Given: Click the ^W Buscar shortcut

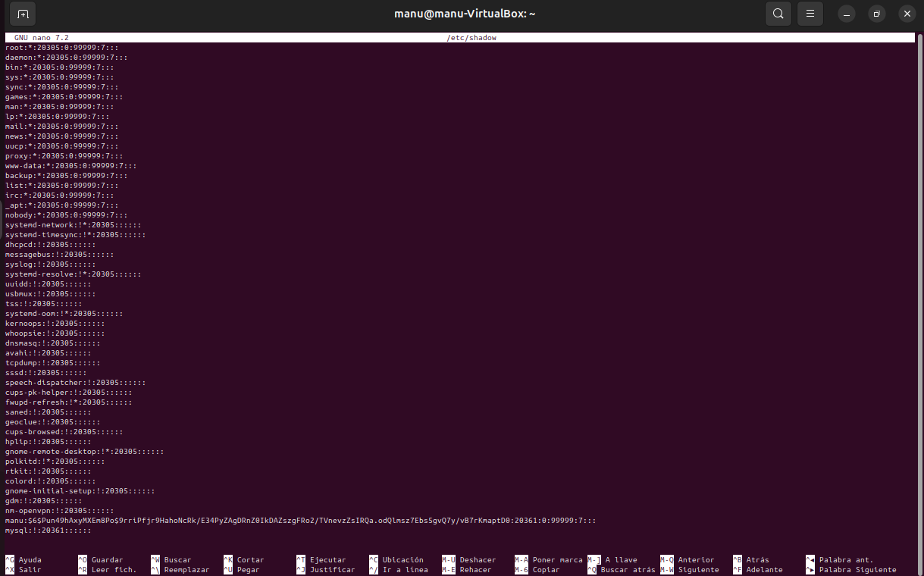Looking at the screenshot, I should 171,560.
